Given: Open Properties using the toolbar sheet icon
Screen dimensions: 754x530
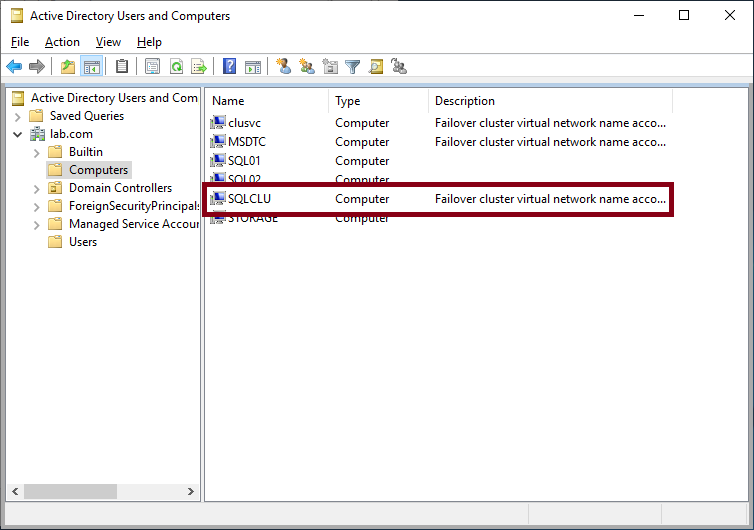Looking at the screenshot, I should (x=152, y=66).
